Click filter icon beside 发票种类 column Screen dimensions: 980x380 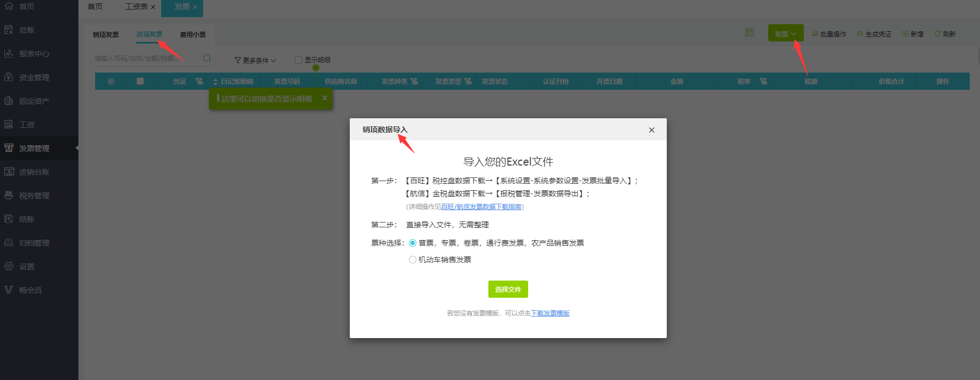tap(414, 82)
